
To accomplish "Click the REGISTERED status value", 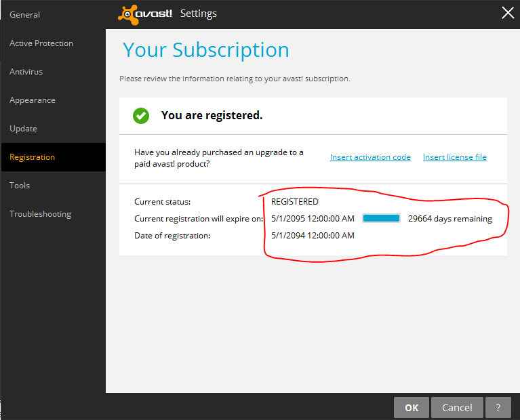I will (294, 202).
